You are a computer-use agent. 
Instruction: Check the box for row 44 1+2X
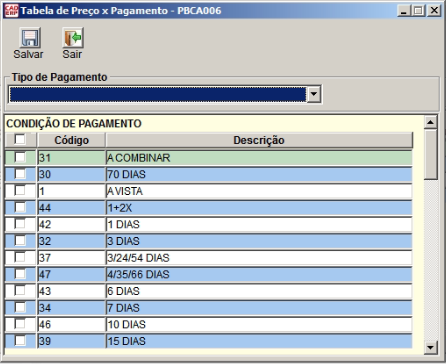(x=20, y=207)
